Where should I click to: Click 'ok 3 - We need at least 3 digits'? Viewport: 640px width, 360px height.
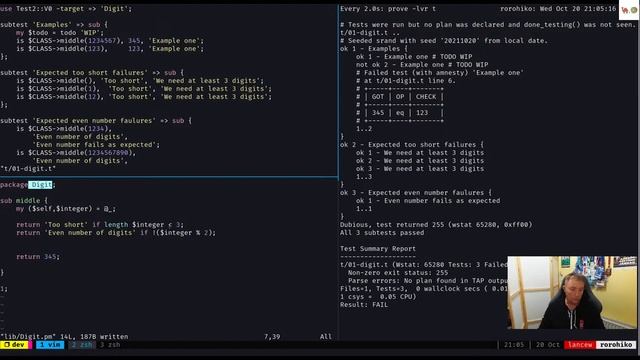click(420, 169)
